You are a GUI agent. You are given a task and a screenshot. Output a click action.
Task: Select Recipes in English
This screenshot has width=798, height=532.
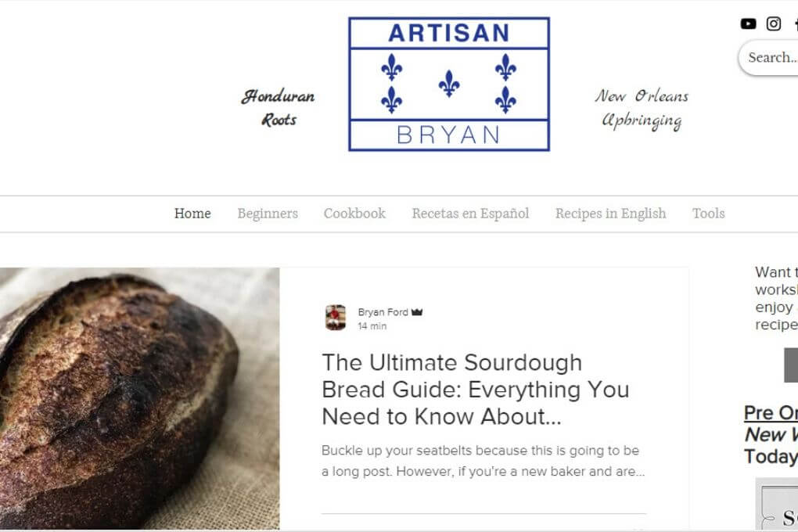click(x=611, y=214)
